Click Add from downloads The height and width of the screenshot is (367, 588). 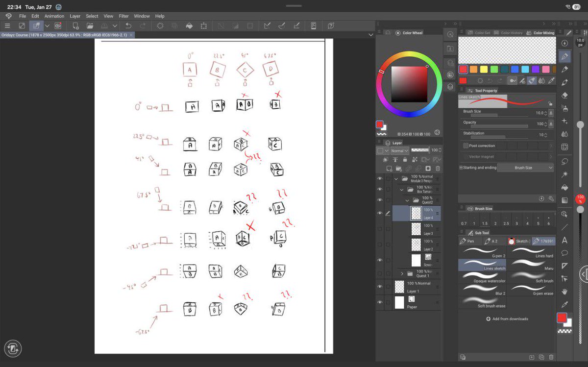[507, 319]
